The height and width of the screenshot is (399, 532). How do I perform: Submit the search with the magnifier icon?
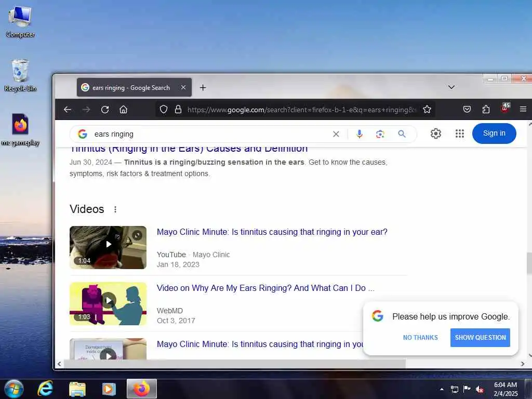point(402,134)
